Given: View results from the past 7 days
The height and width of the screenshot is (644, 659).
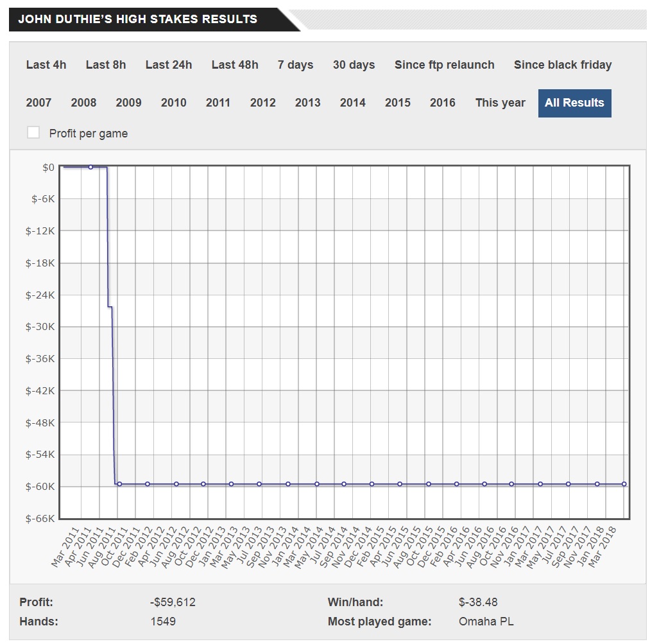Looking at the screenshot, I should point(295,65).
